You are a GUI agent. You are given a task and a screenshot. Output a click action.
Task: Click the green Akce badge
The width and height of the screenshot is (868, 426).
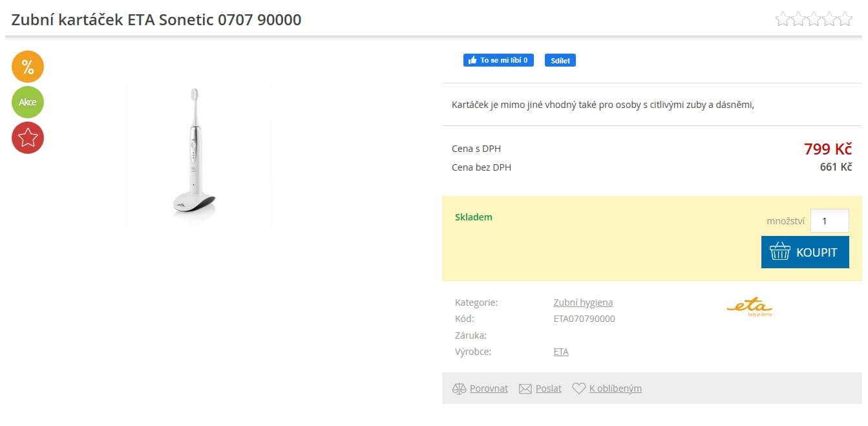click(x=28, y=102)
